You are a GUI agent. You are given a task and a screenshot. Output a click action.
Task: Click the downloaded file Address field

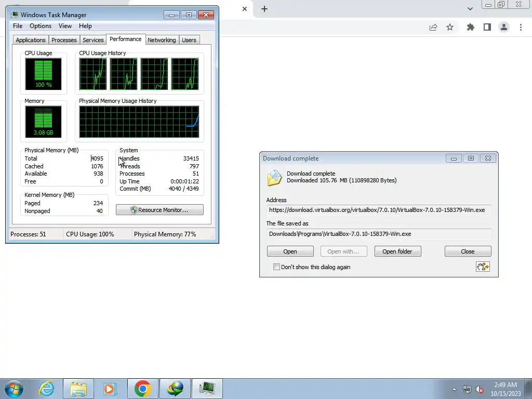(379, 210)
